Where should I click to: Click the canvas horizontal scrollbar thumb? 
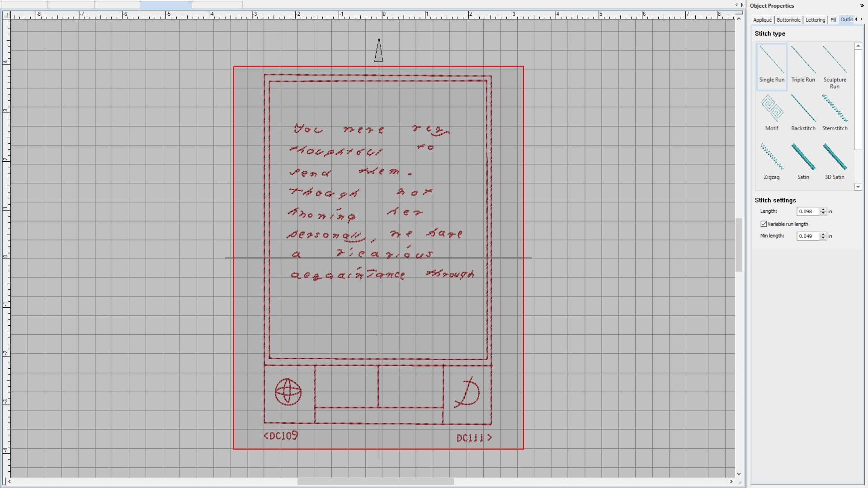pyautogui.click(x=375, y=482)
